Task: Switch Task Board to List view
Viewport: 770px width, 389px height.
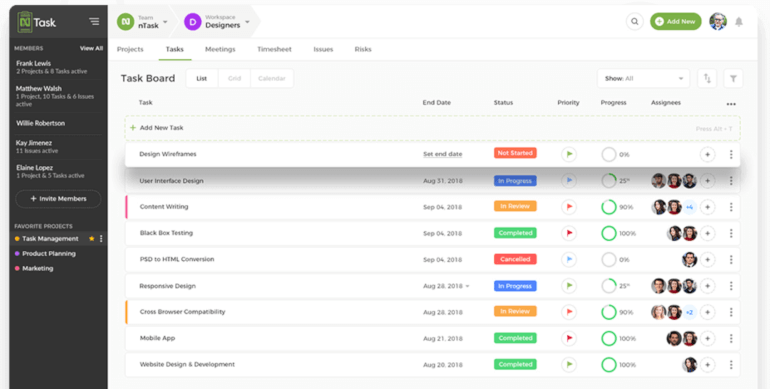Action: [x=202, y=79]
